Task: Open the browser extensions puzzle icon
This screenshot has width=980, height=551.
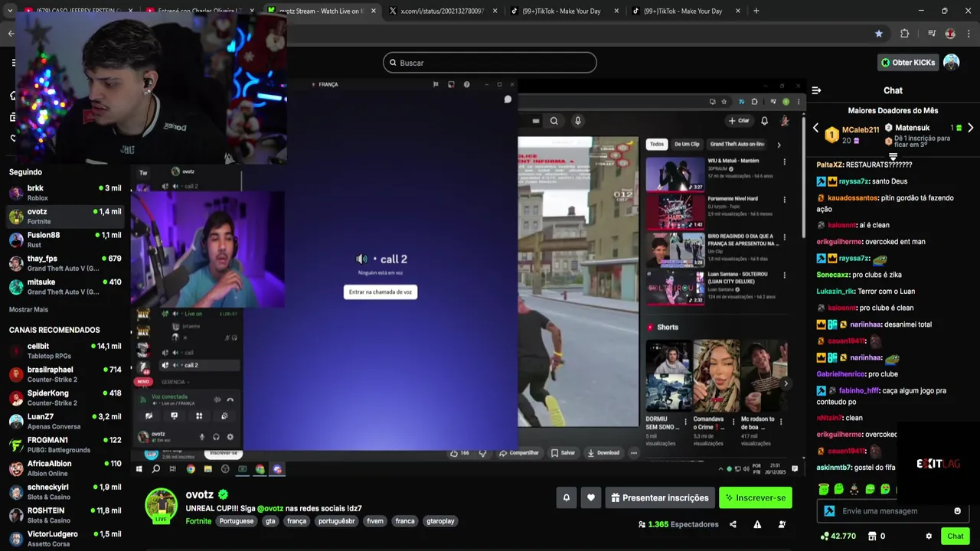Action: 904,34
